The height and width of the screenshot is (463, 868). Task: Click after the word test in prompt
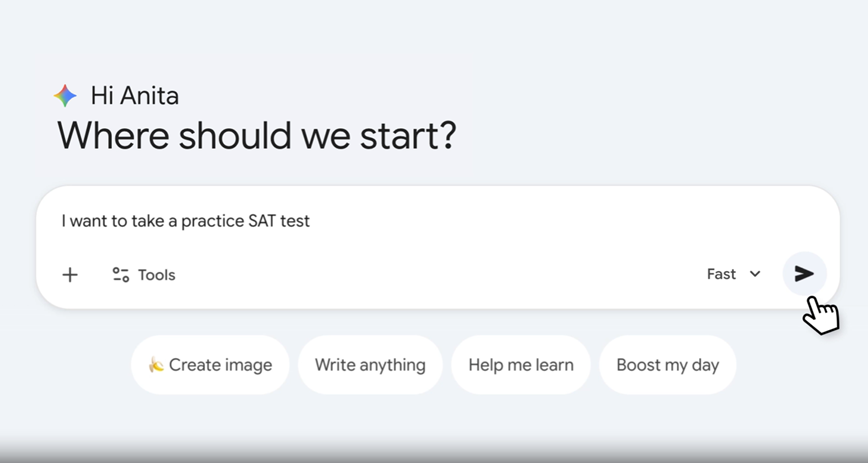(311, 221)
